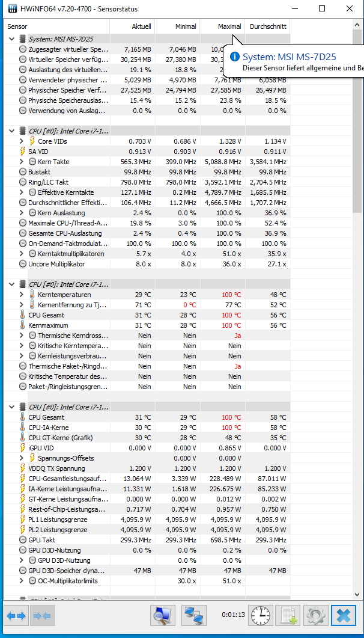This screenshot has width=364, height=638.
Task: Start logging with sheet plus icon
Action: (x=288, y=616)
